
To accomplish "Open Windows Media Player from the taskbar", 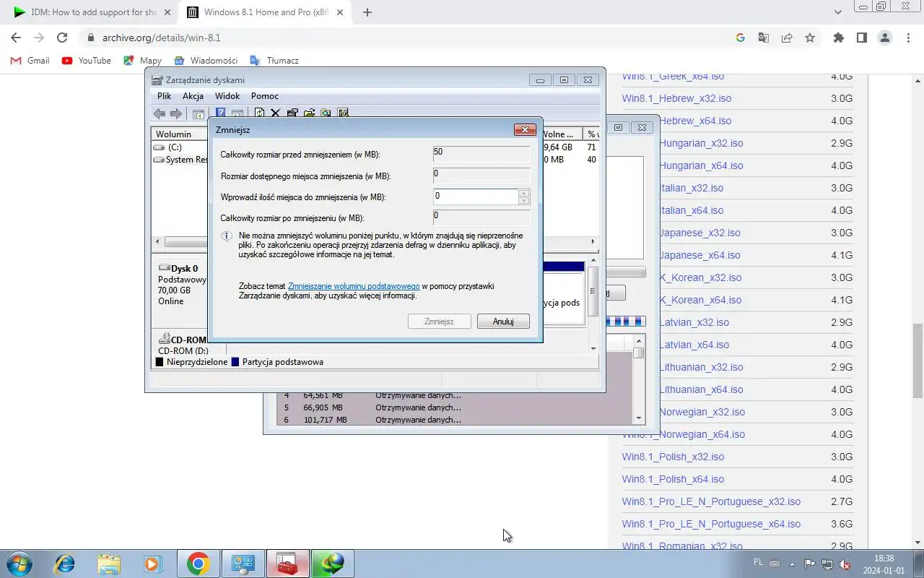I will click(152, 564).
